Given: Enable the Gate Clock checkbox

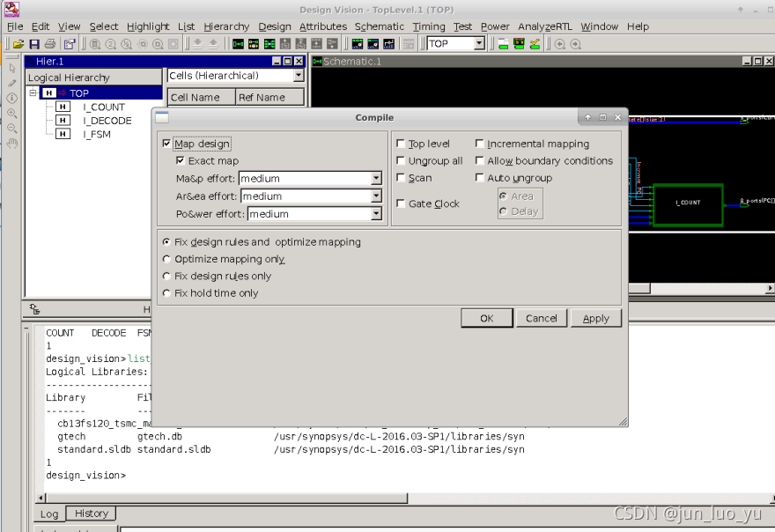Looking at the screenshot, I should click(x=401, y=203).
